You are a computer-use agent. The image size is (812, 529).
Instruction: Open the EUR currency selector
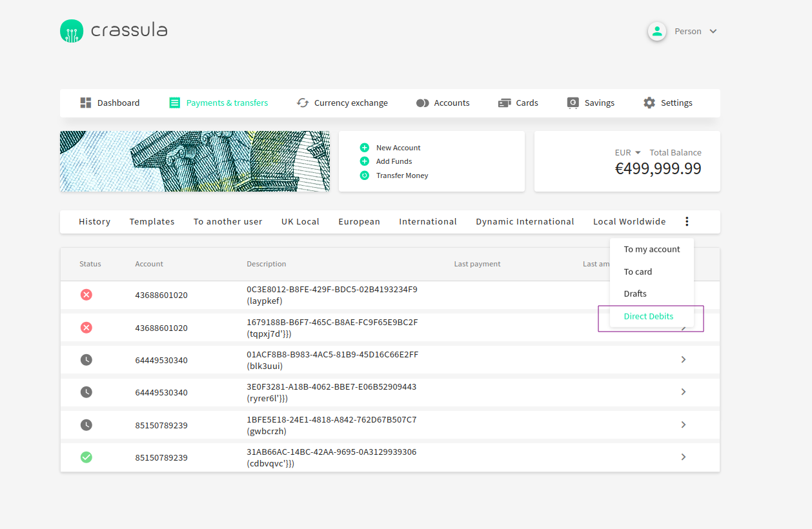627,153
